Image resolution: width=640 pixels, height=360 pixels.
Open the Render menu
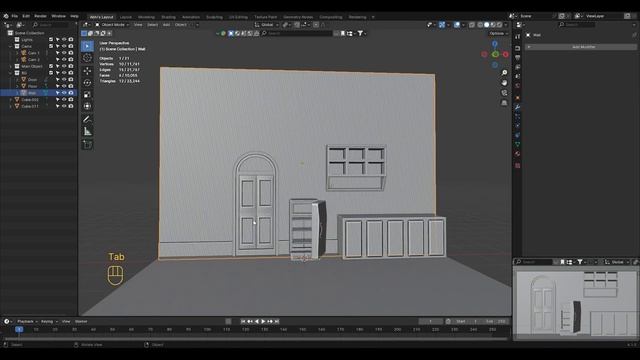[40, 16]
